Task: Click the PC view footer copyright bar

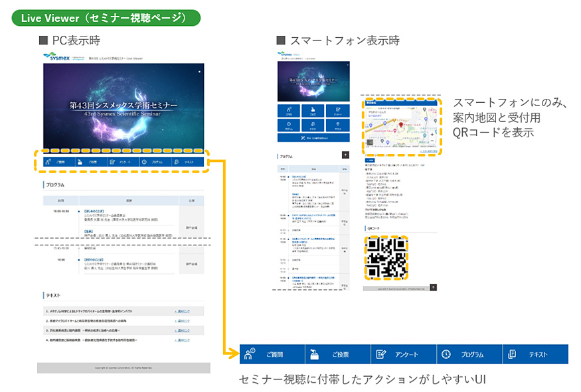Action: point(124,367)
